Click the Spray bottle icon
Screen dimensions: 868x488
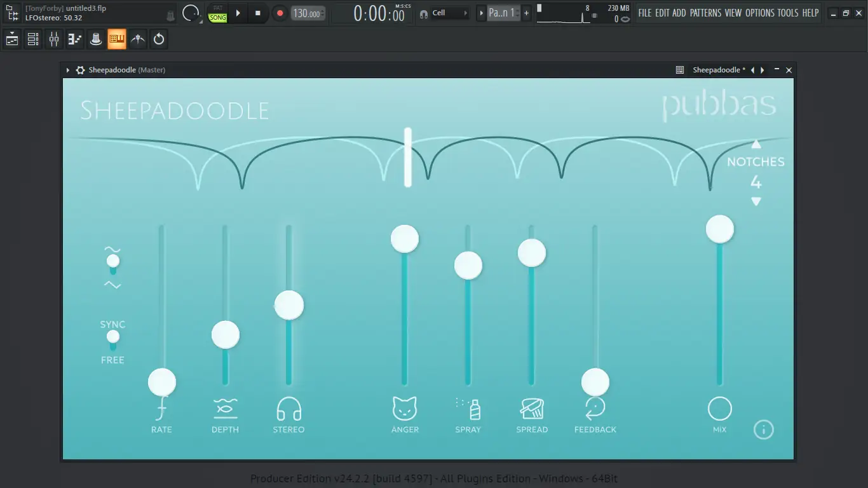(468, 408)
